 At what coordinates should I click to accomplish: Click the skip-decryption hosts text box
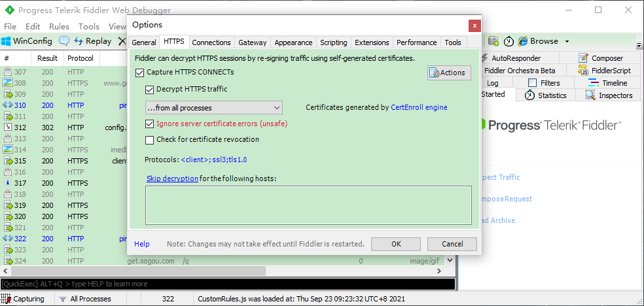(x=308, y=205)
